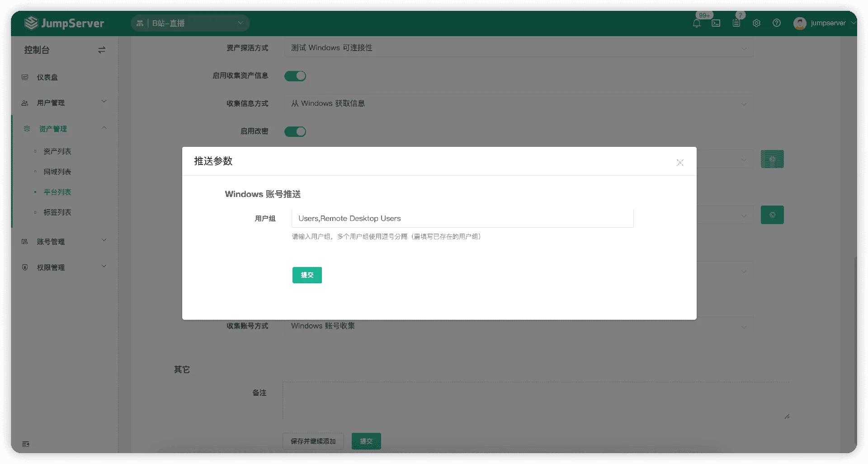Click the 用户管理 users icon
The image size is (868, 464).
[x=25, y=103]
